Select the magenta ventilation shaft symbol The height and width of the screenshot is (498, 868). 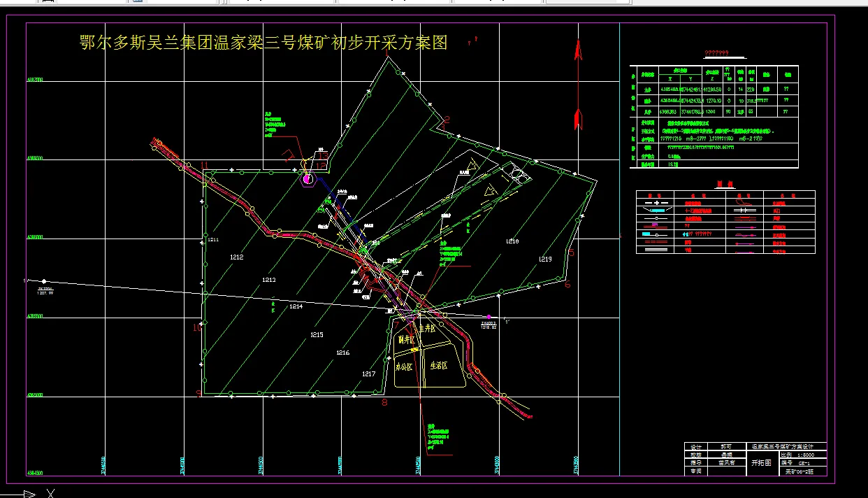coord(307,180)
